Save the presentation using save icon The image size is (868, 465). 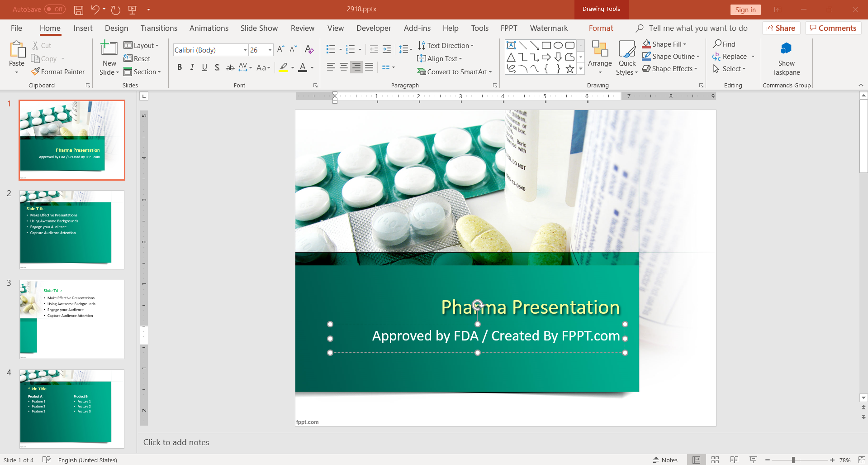[79, 10]
